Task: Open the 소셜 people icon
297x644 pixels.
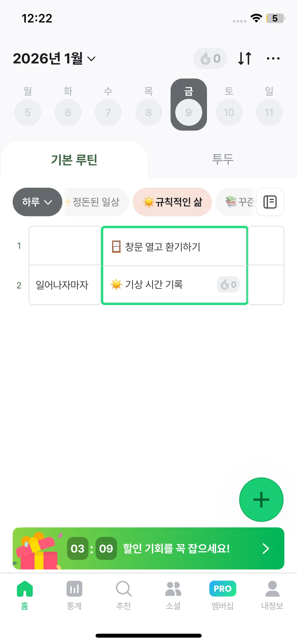Action: (173, 589)
